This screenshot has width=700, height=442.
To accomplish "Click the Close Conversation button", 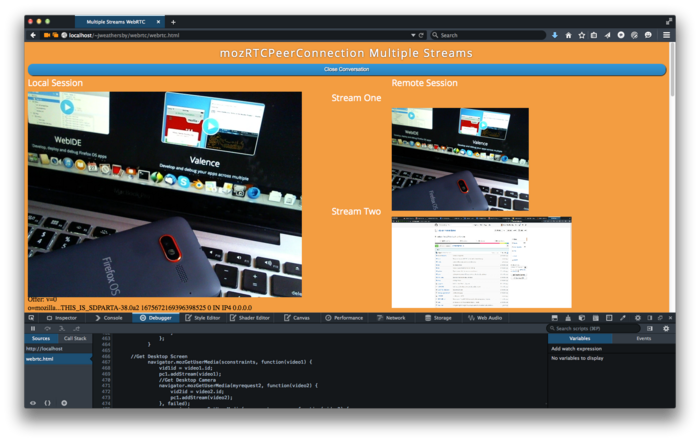I will (347, 69).
